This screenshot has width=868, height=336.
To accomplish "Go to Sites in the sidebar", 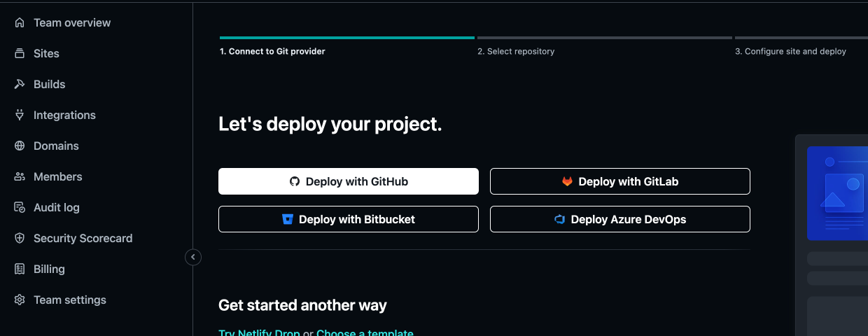I will click(x=36, y=53).
